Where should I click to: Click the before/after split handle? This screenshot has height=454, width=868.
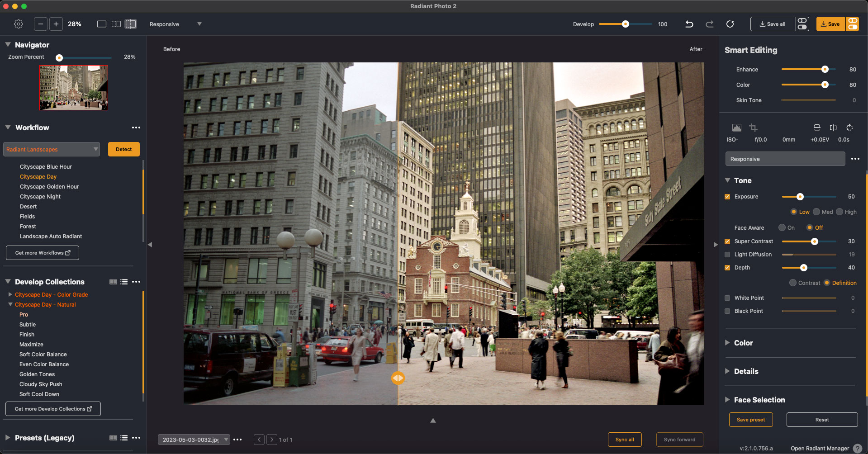(398, 378)
